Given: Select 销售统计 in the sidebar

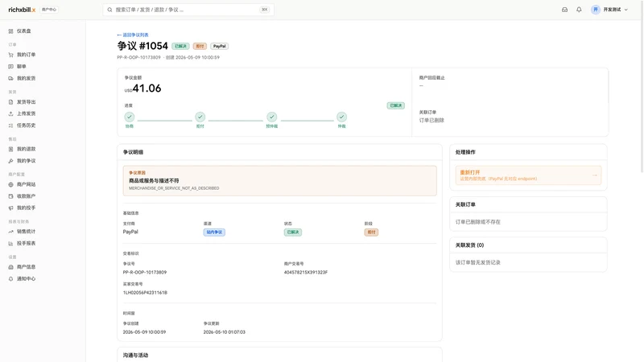Looking at the screenshot, I should tap(26, 232).
